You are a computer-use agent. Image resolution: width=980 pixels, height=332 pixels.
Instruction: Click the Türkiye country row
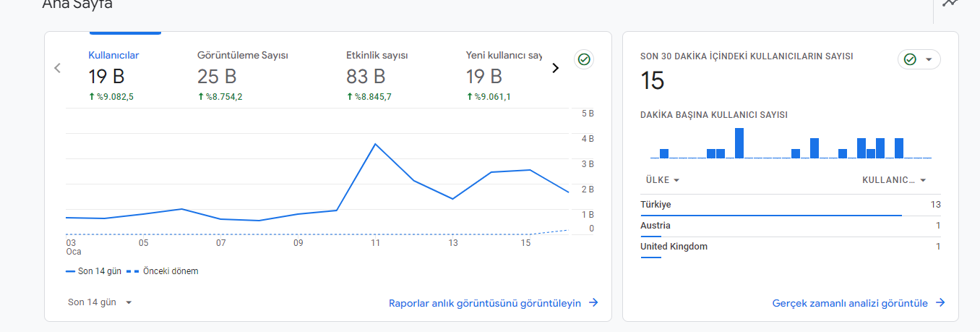(x=791, y=205)
